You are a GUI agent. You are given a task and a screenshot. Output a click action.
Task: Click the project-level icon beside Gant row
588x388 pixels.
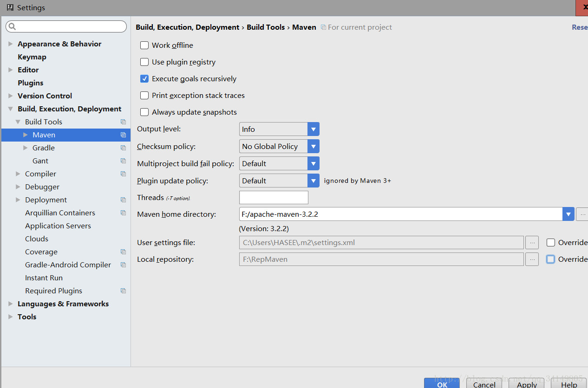pyautogui.click(x=123, y=161)
